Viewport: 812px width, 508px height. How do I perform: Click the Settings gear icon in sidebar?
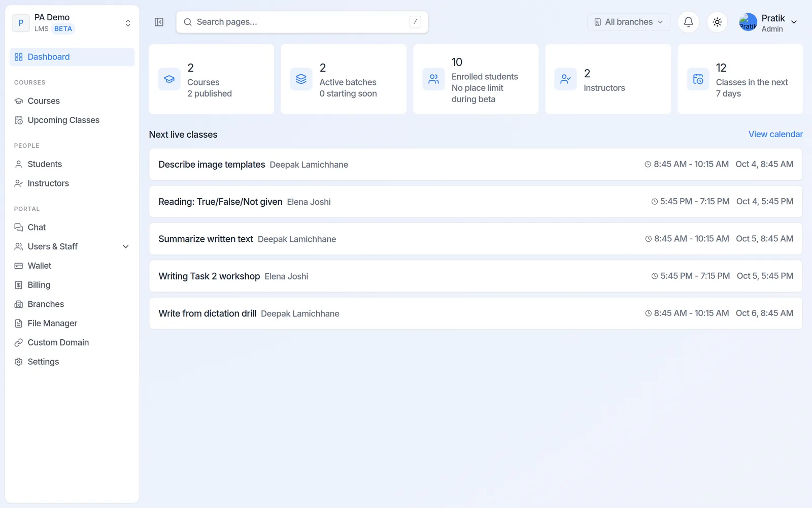coord(19,362)
